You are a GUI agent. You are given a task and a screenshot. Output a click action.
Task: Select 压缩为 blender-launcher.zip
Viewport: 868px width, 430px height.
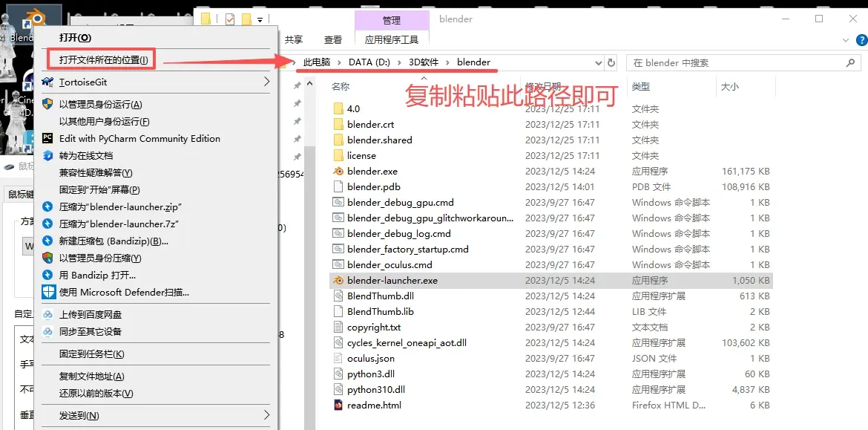(121, 206)
